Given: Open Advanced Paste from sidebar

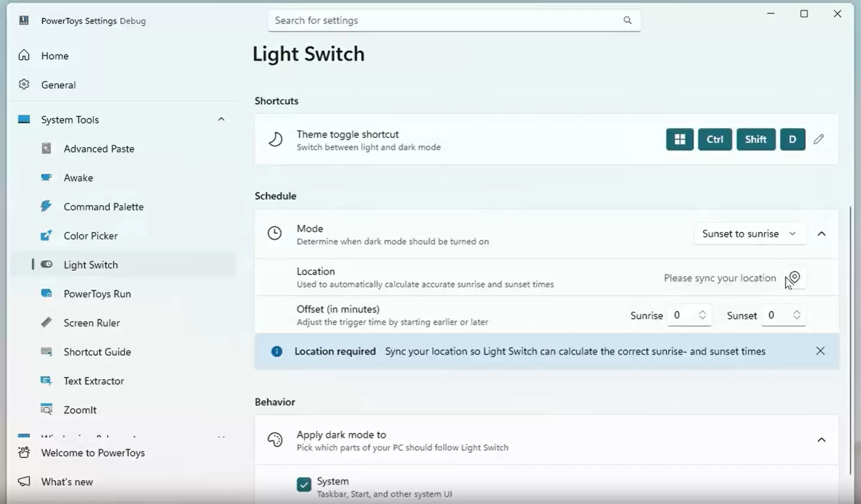Looking at the screenshot, I should tap(99, 149).
